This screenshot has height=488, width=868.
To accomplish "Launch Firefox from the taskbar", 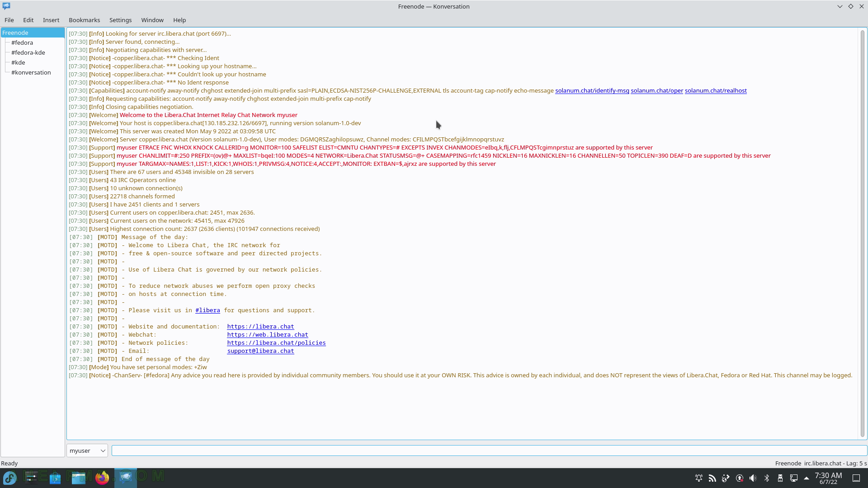I will click(102, 478).
